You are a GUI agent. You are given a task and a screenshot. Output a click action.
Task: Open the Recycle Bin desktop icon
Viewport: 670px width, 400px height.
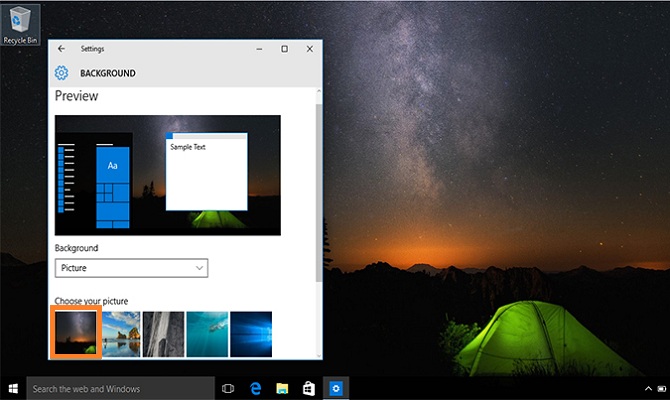(21, 25)
